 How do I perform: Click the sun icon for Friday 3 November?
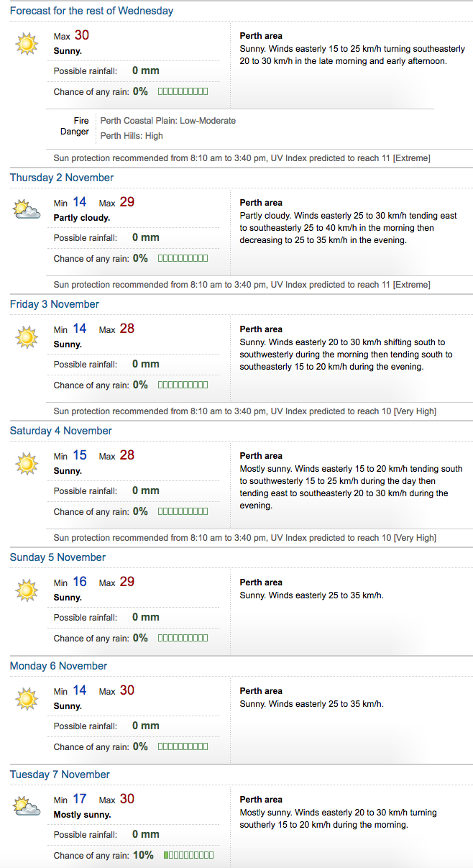pos(27,337)
